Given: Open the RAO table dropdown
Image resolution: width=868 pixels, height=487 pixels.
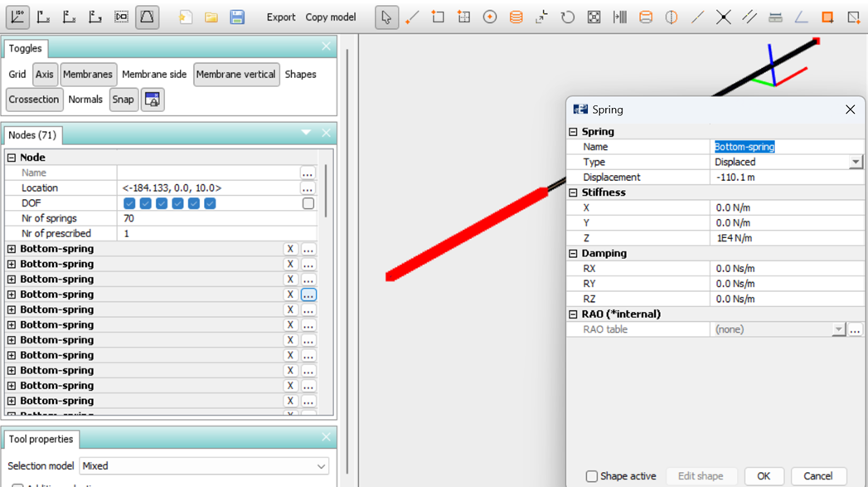Looking at the screenshot, I should click(839, 329).
